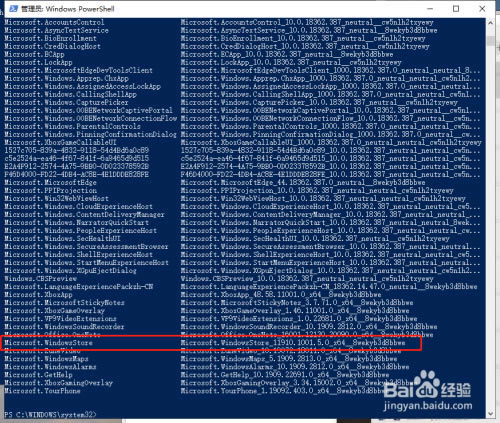Click Microsoft.Windows.PeopleExperienceHost in the left column
Image resolution: width=500 pixels, height=423 pixels.
(x=80, y=230)
